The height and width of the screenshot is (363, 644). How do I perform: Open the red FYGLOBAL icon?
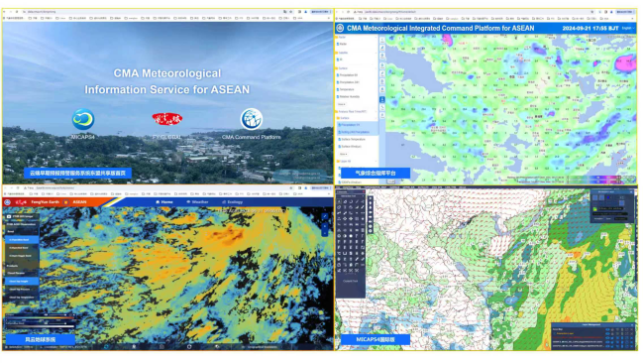[x=167, y=119]
